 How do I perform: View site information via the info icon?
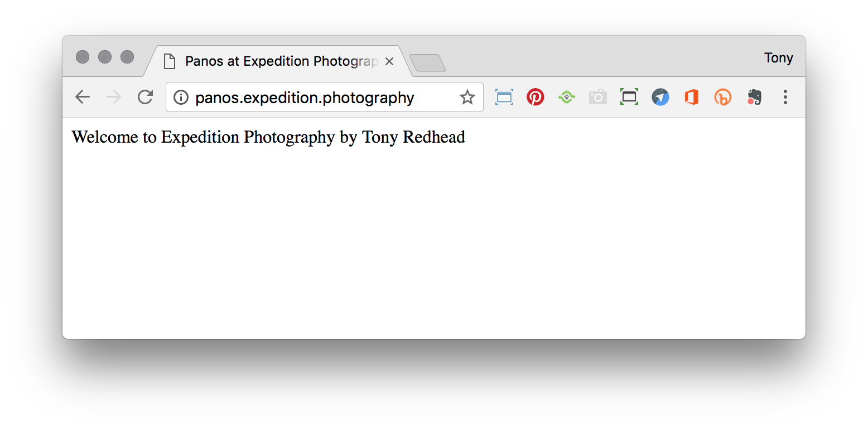tap(181, 98)
